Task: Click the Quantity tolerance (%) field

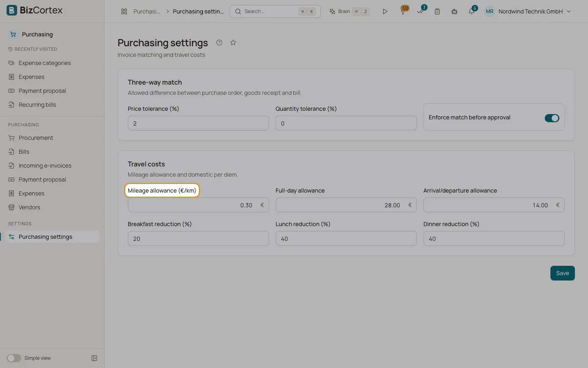Action: tap(346, 123)
